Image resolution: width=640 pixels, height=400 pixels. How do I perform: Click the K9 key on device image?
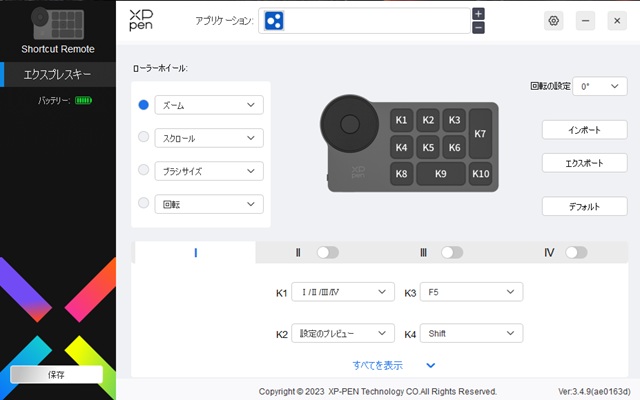point(440,174)
